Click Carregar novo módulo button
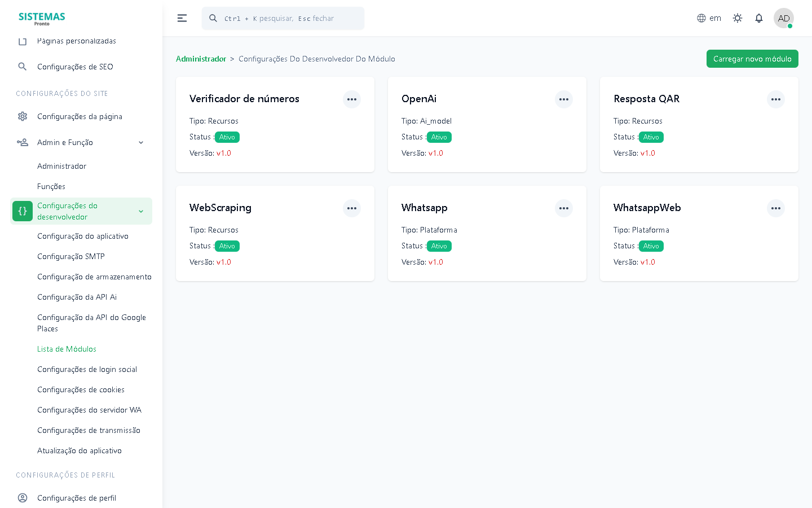812x508 pixels. (x=752, y=59)
